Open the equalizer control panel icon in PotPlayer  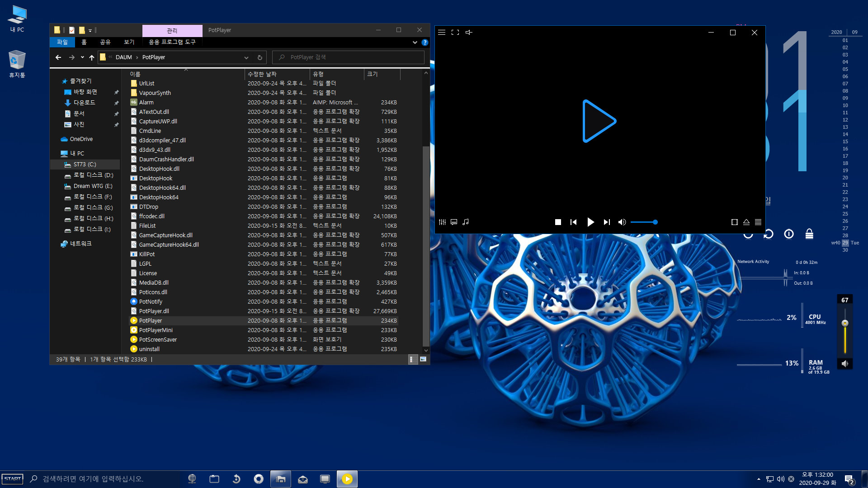pos(442,222)
